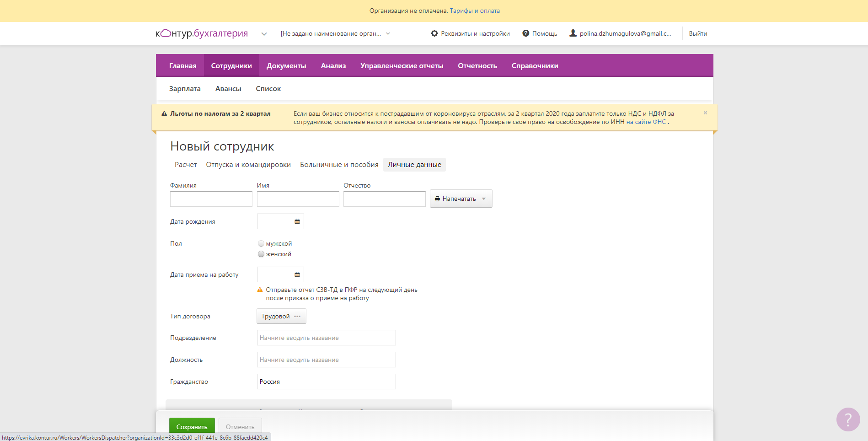The height and width of the screenshot is (441, 868).
Task: Expand the Напечатать dropdown arrow
Action: click(x=484, y=199)
